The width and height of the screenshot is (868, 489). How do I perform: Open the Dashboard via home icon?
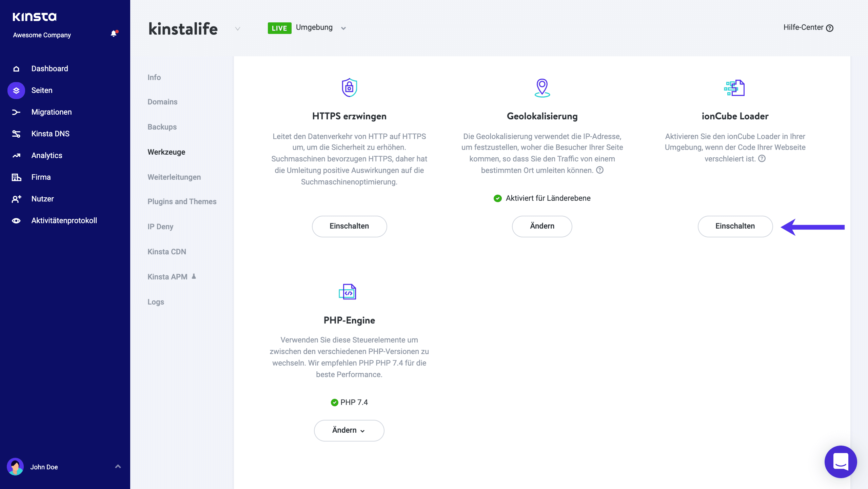[16, 69]
